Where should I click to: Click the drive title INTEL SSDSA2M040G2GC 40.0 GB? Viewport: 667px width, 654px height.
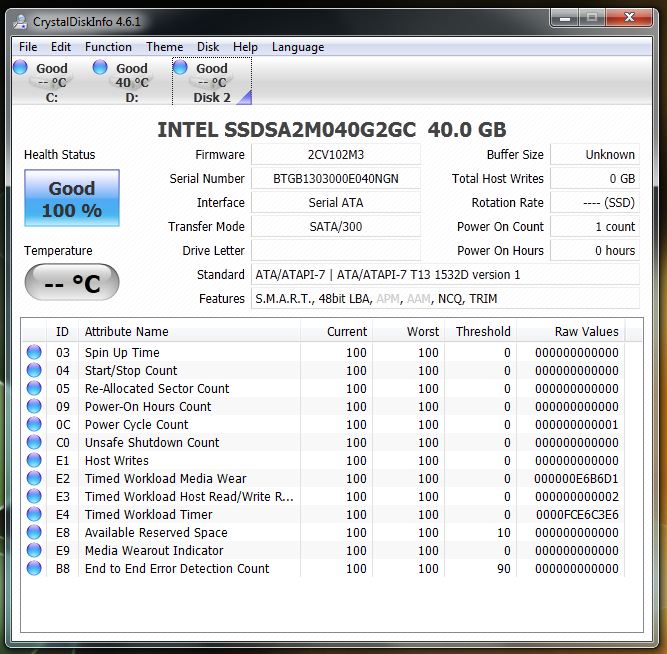pos(332,129)
